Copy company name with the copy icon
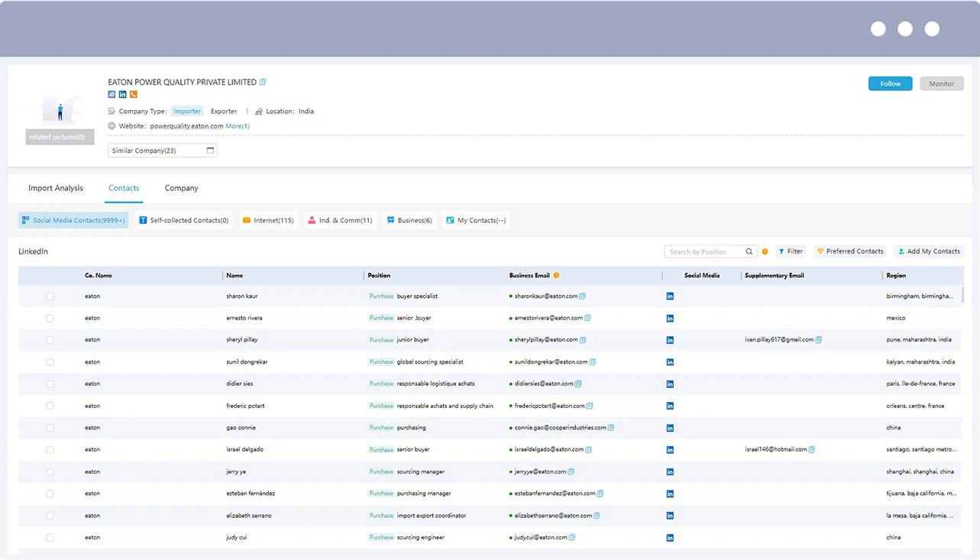 tap(263, 82)
